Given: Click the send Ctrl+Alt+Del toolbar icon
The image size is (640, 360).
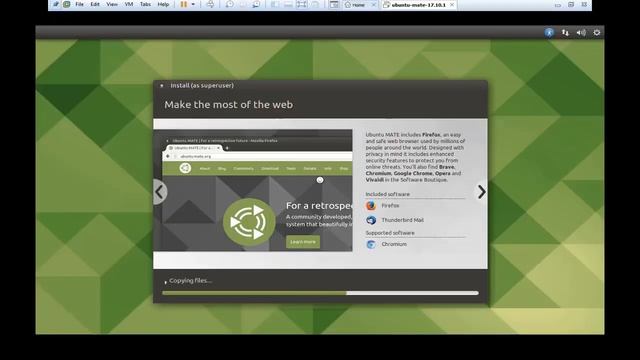Looking at the screenshot, I should point(210,4).
